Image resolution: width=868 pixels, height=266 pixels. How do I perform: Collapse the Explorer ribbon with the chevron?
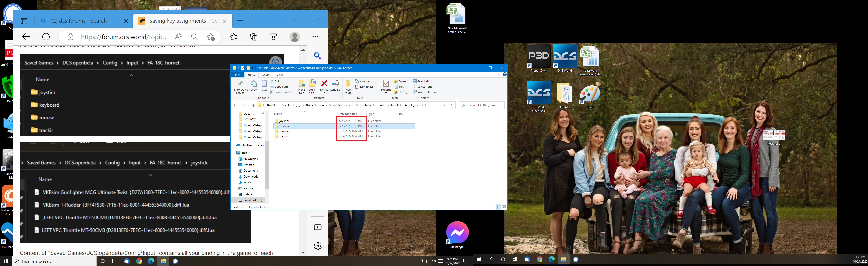click(x=499, y=74)
